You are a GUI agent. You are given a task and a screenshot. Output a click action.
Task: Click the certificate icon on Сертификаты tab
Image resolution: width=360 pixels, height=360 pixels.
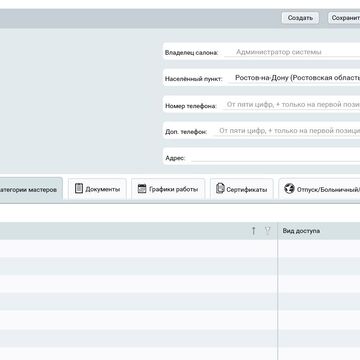[x=220, y=189]
